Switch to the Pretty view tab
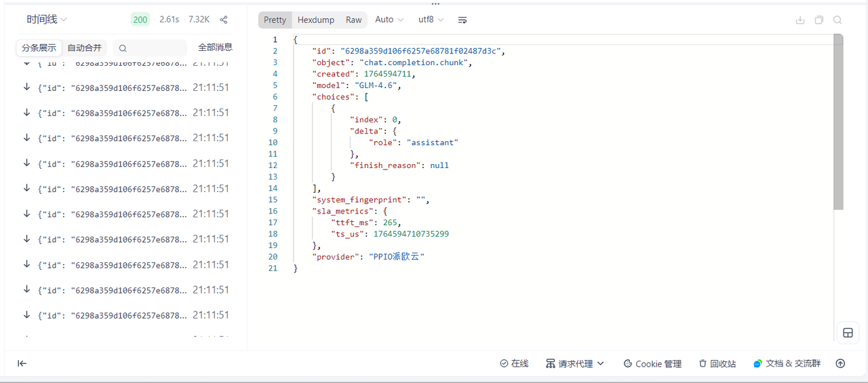868x383 pixels. (275, 20)
